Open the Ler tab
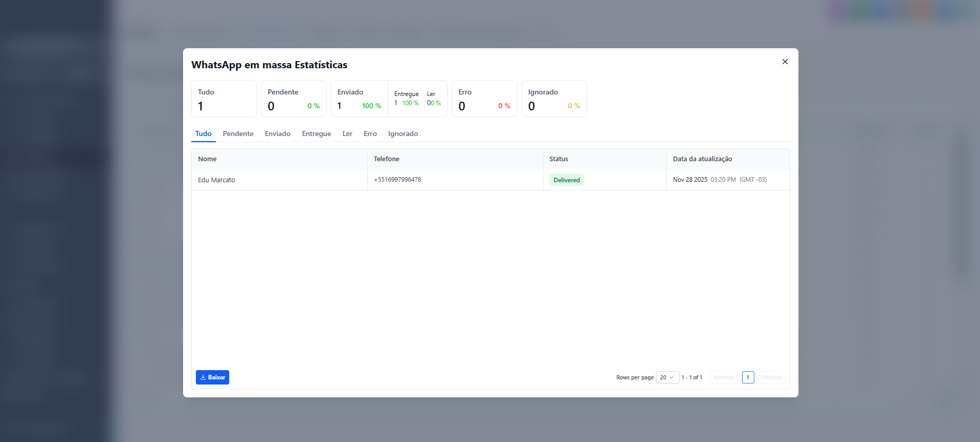980x442 pixels. (347, 133)
